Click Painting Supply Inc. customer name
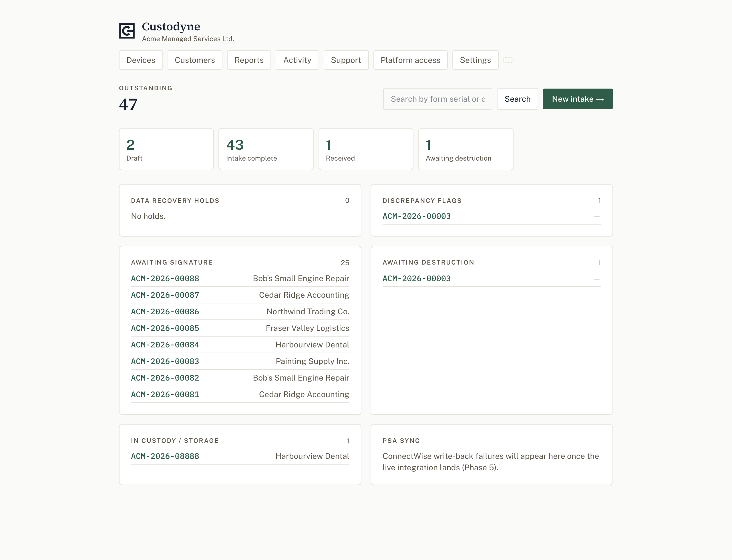Screen dimensions: 732x560 (x=313, y=361)
